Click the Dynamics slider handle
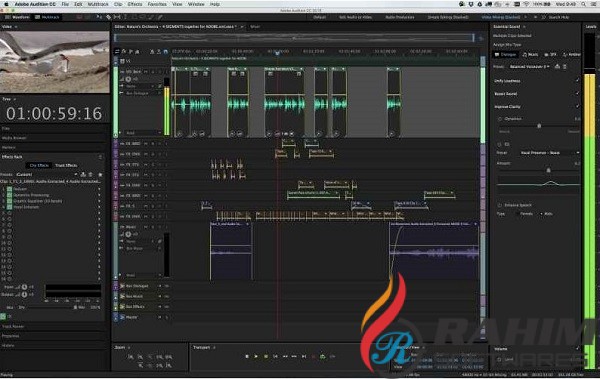 click(x=539, y=126)
